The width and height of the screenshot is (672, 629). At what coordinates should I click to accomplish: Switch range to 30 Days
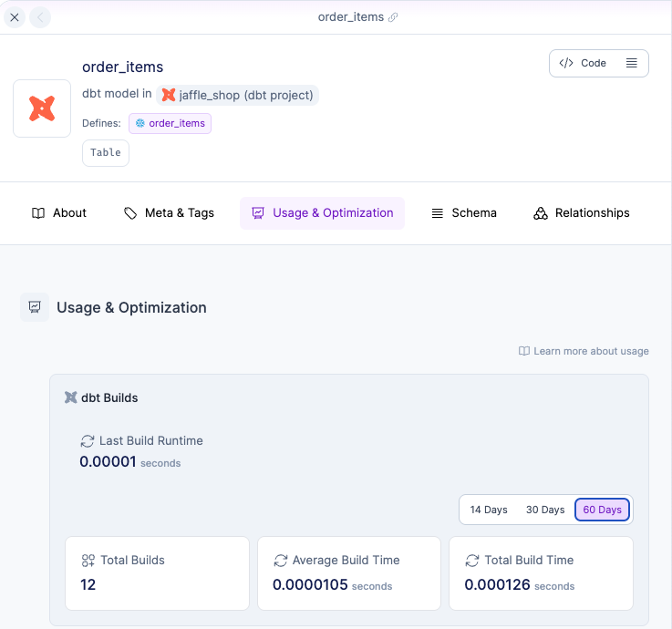tap(545, 510)
